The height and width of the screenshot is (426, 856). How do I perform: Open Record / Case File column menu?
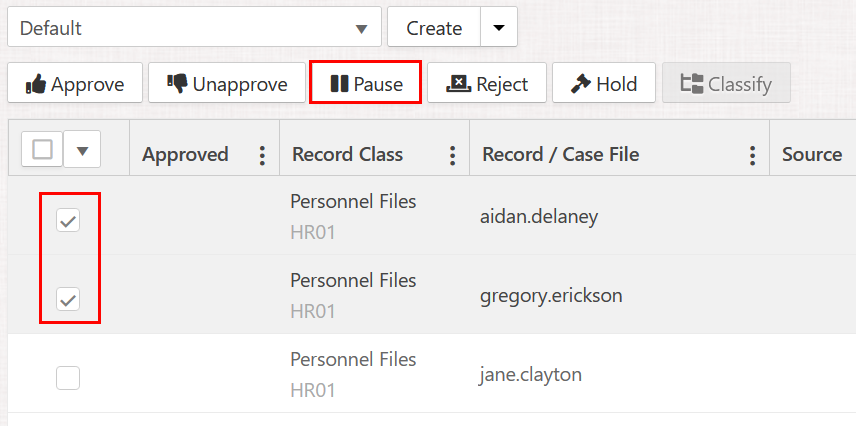point(752,155)
